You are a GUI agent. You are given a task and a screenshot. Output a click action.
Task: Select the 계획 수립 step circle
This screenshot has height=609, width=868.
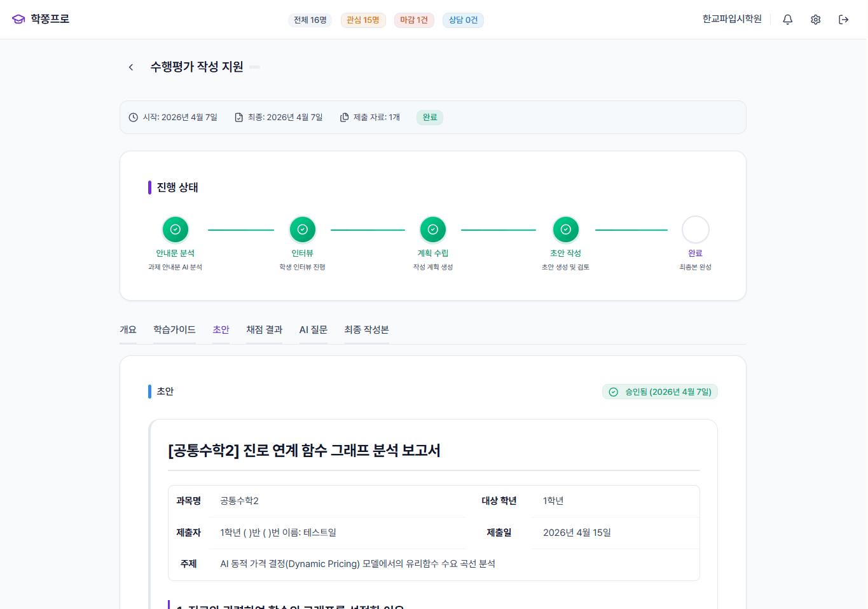[433, 229]
